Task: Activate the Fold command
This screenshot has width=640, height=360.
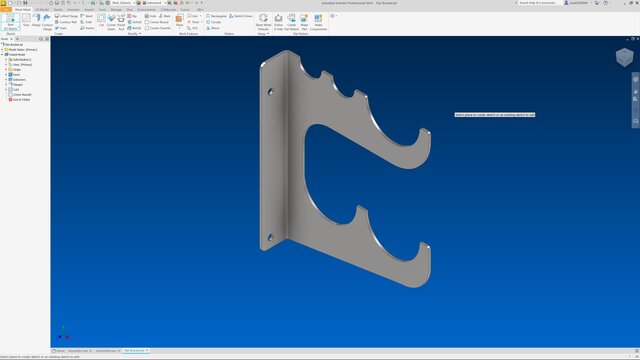Action: [86, 22]
